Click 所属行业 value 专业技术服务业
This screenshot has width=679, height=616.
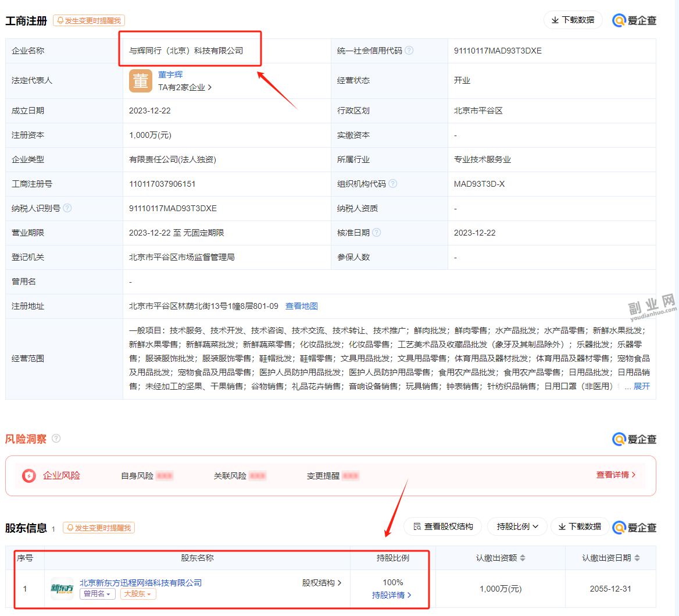point(483,159)
